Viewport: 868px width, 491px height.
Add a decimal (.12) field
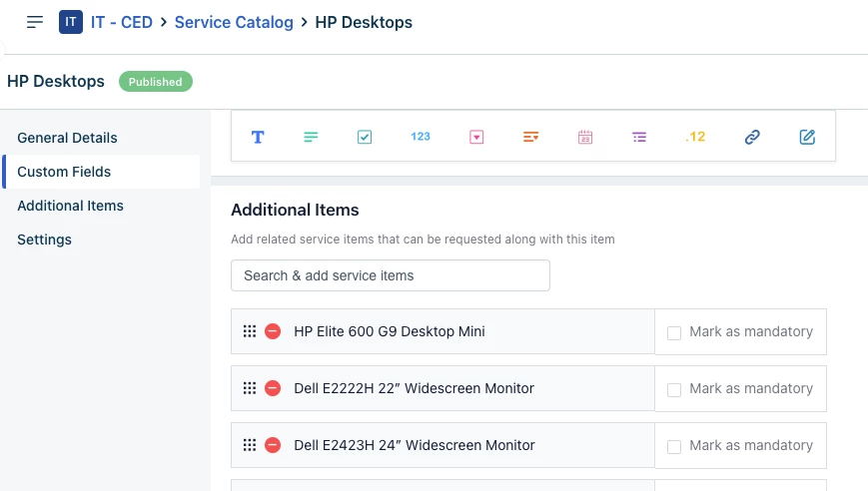(695, 137)
